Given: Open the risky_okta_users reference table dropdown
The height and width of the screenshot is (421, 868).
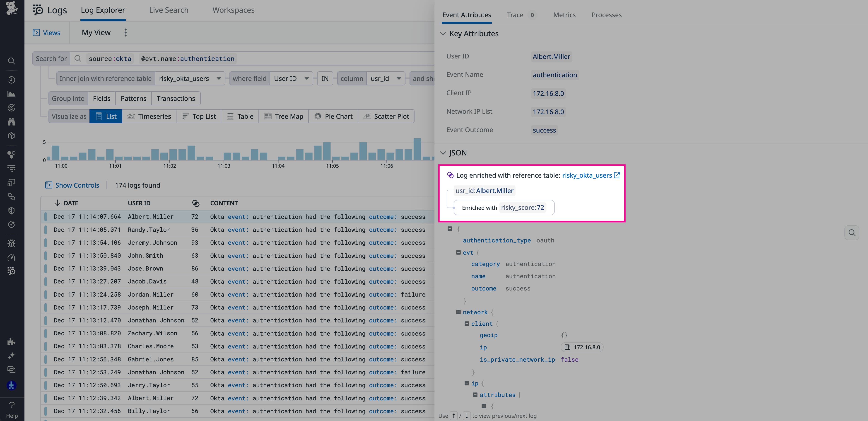Looking at the screenshot, I should 190,78.
